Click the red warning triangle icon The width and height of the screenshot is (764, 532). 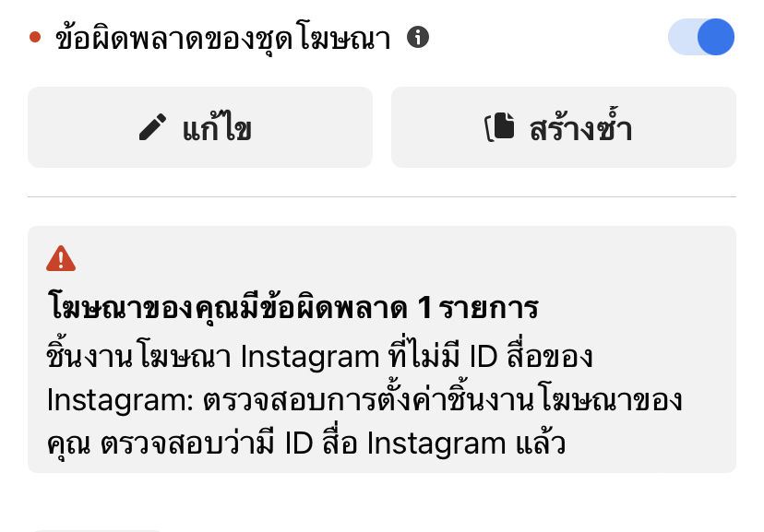[x=61, y=258]
